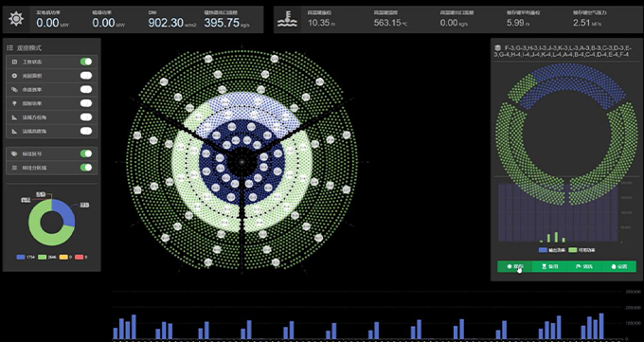Click the first green button with the dot icon
Screen dimensions: 644x342
(x=514, y=266)
